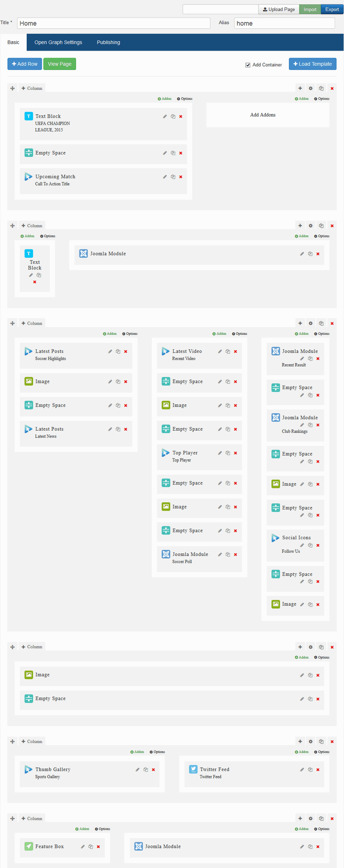Delete the Feature Box addon

[98, 847]
